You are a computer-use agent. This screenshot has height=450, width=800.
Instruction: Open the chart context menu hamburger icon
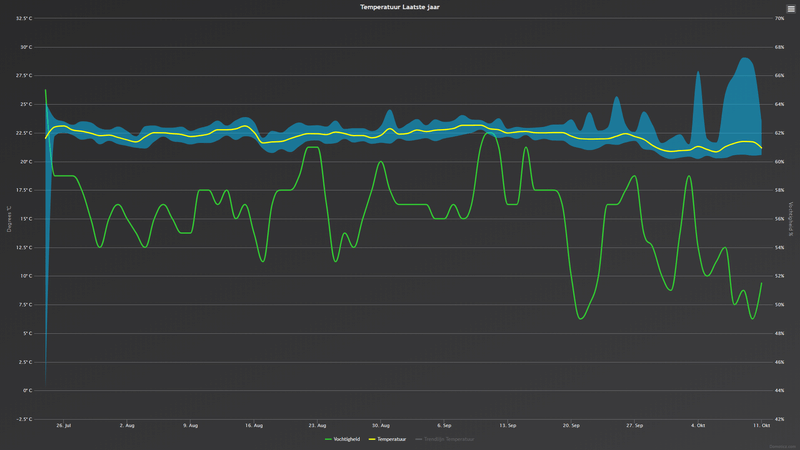pos(791,9)
